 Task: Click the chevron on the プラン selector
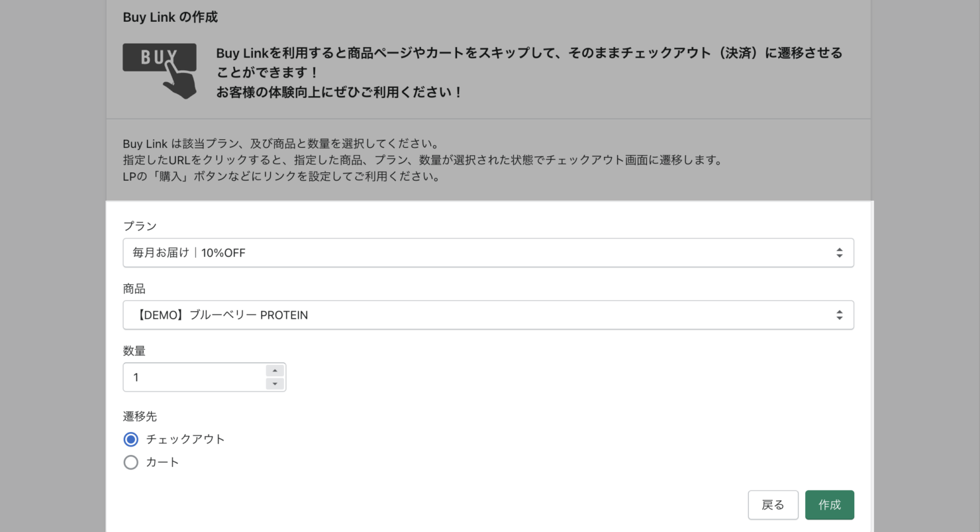coord(840,252)
